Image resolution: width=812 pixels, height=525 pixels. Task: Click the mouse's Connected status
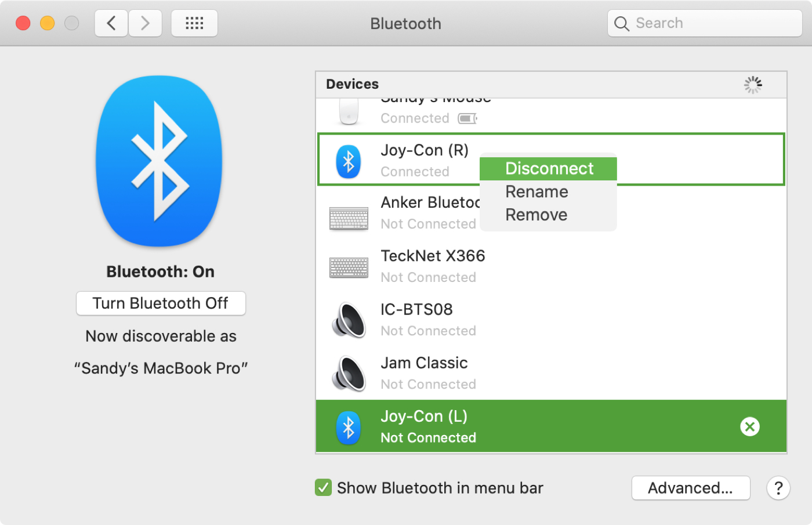(x=415, y=118)
